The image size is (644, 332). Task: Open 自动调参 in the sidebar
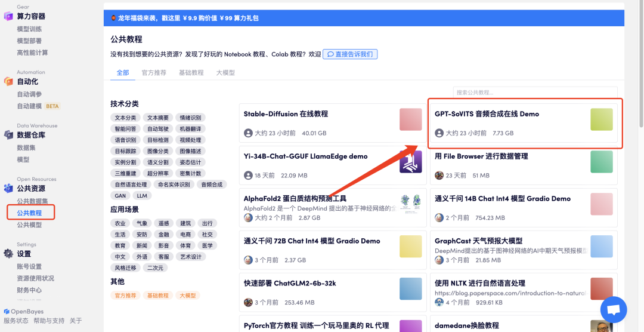[29, 94]
